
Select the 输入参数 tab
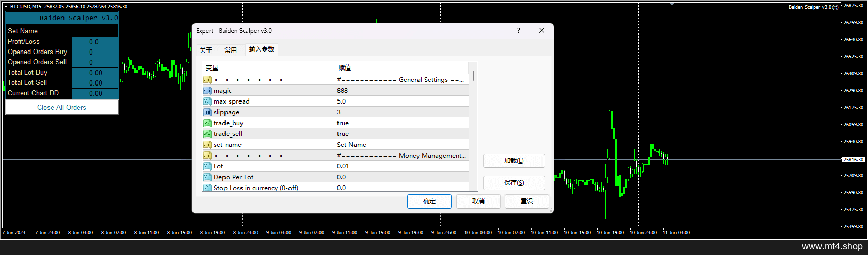[x=262, y=49]
